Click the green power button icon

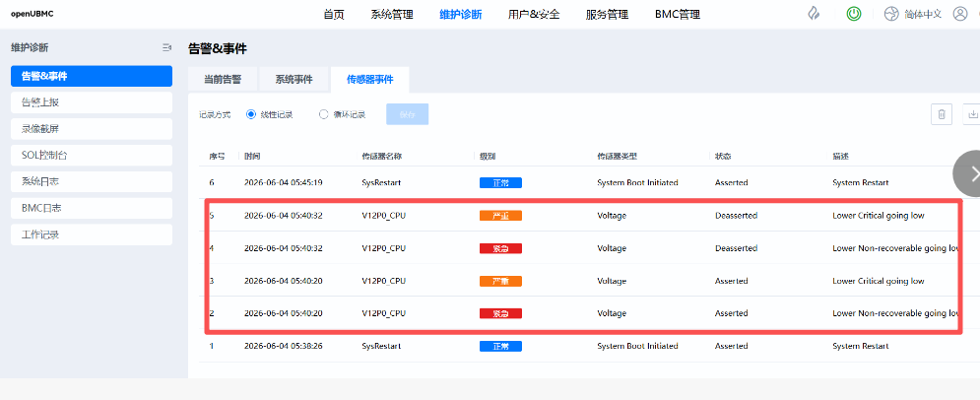[854, 14]
